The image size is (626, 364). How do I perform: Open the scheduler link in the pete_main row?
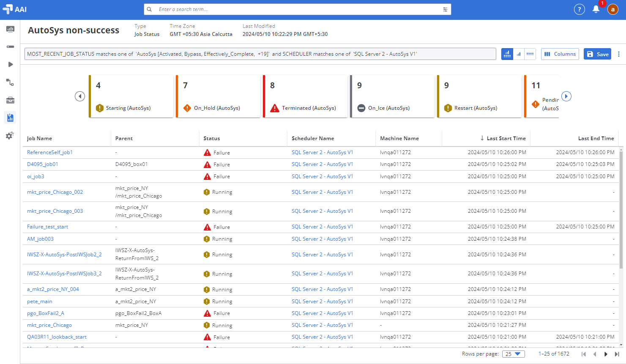(323, 302)
